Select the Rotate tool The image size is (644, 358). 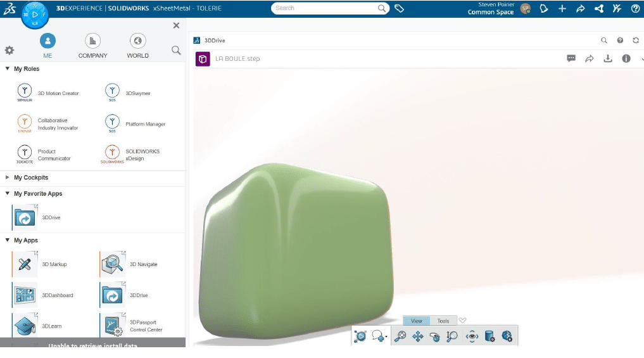[434, 336]
